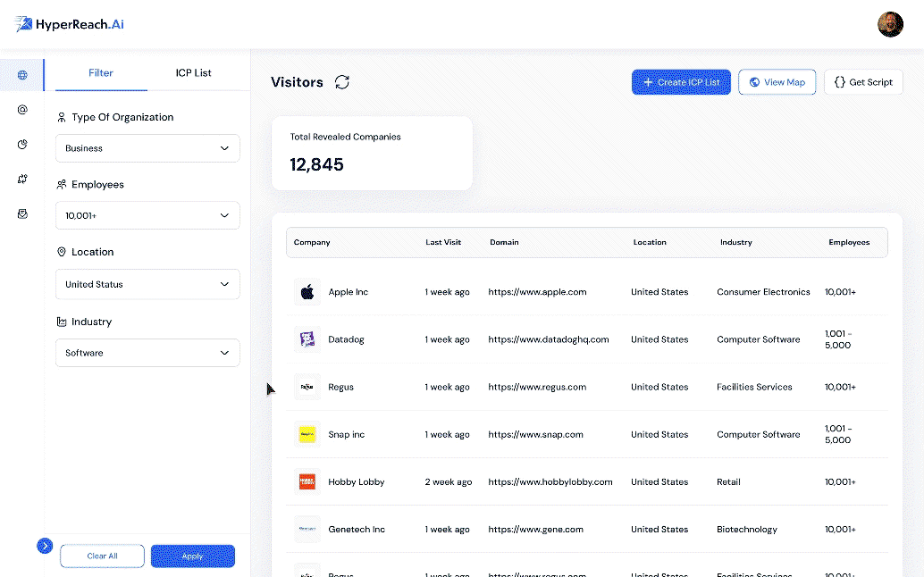
Task: Refresh the Visitors list
Action: pyautogui.click(x=342, y=82)
